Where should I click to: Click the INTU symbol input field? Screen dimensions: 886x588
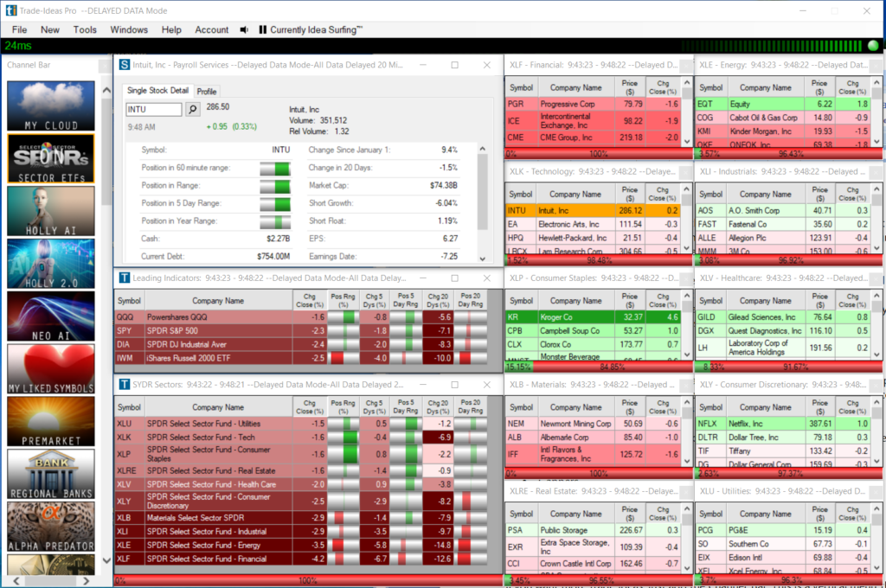(x=154, y=109)
